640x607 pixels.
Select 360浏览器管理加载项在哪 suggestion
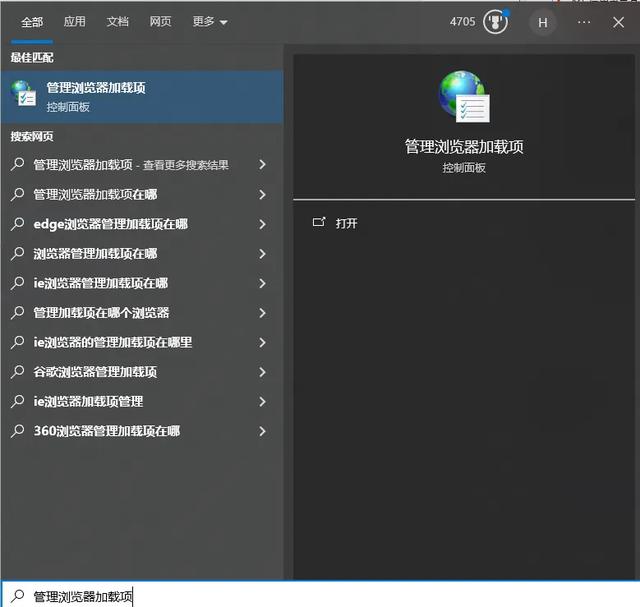142,431
